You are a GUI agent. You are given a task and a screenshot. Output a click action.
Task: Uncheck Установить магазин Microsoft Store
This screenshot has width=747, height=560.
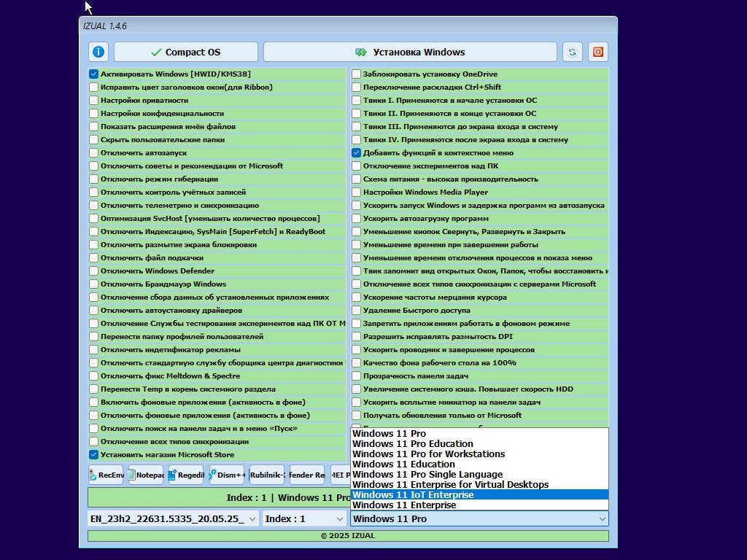tap(93, 455)
